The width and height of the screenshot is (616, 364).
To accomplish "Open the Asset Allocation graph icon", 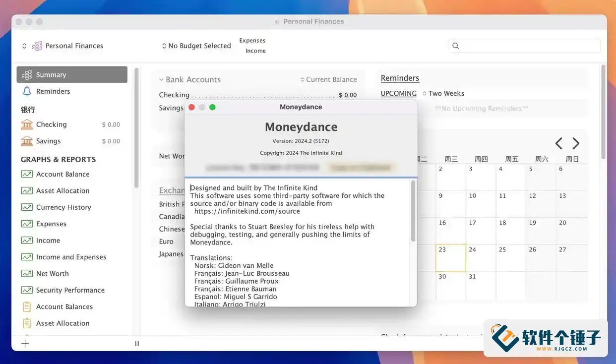I will point(27,191).
